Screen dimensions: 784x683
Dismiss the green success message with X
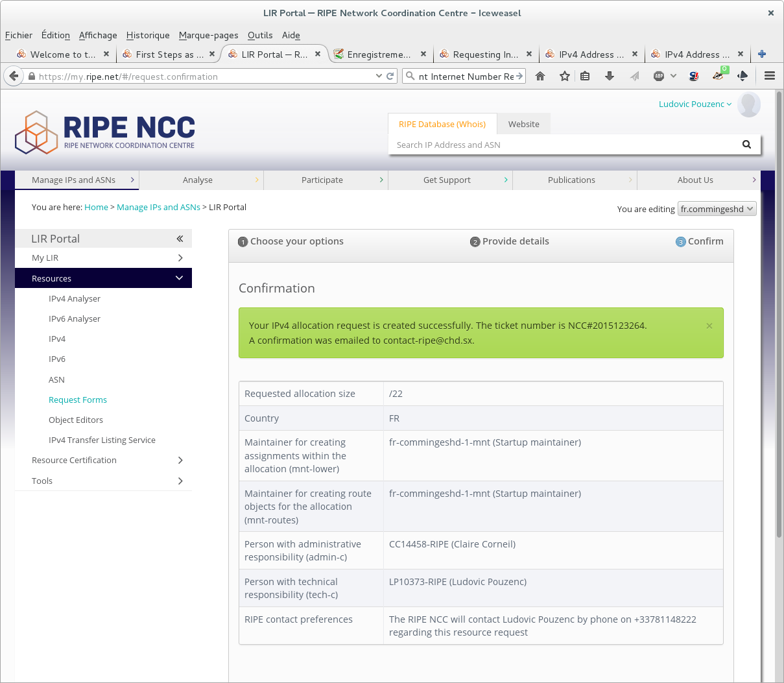pos(709,326)
